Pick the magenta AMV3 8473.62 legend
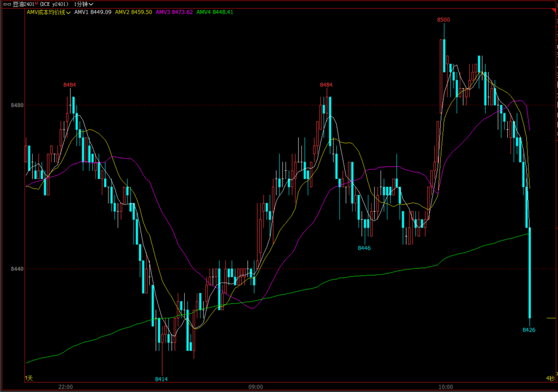 coord(174,11)
